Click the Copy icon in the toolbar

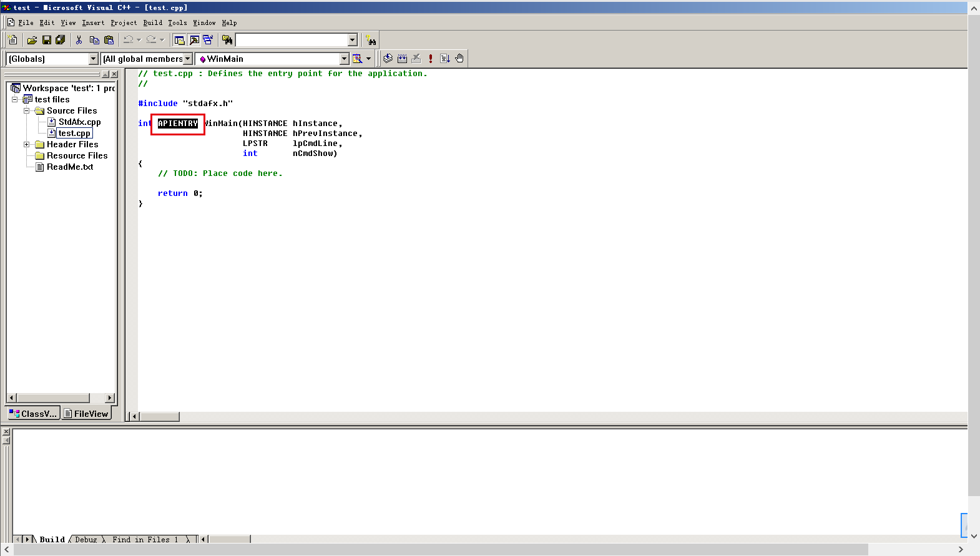pyautogui.click(x=94, y=40)
